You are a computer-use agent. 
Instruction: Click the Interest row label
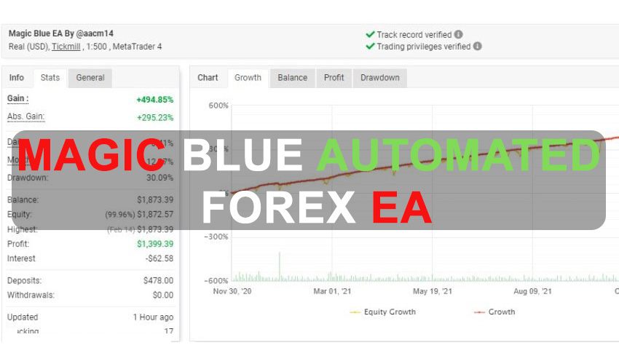(21, 258)
